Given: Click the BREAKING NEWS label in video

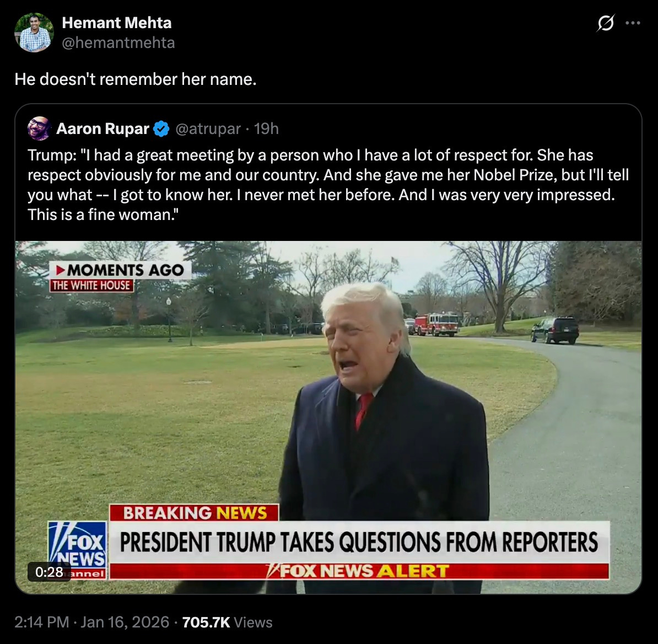Looking at the screenshot, I should tap(195, 513).
